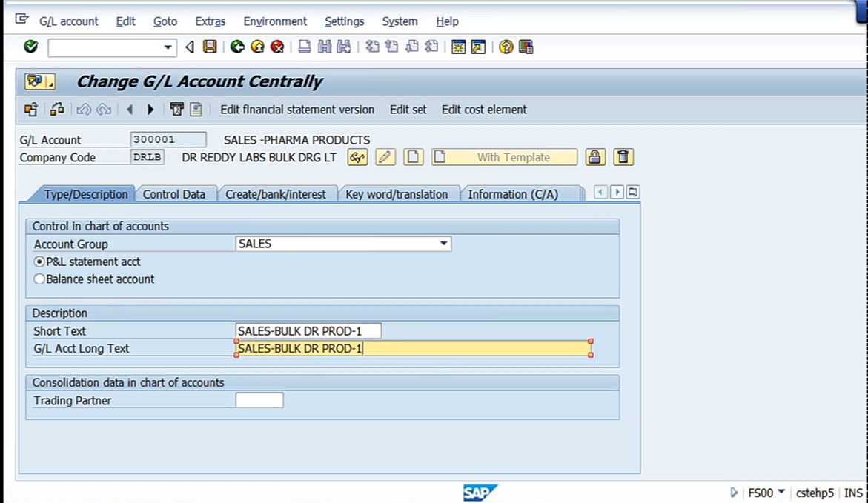Open Help question mark icon
Image resolution: width=868 pixels, height=503 pixels.
point(506,47)
